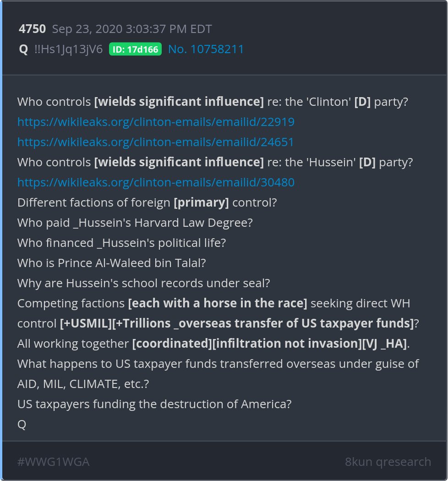Click the green ID: 17d166 badge
448x481 pixels.
pyautogui.click(x=135, y=49)
